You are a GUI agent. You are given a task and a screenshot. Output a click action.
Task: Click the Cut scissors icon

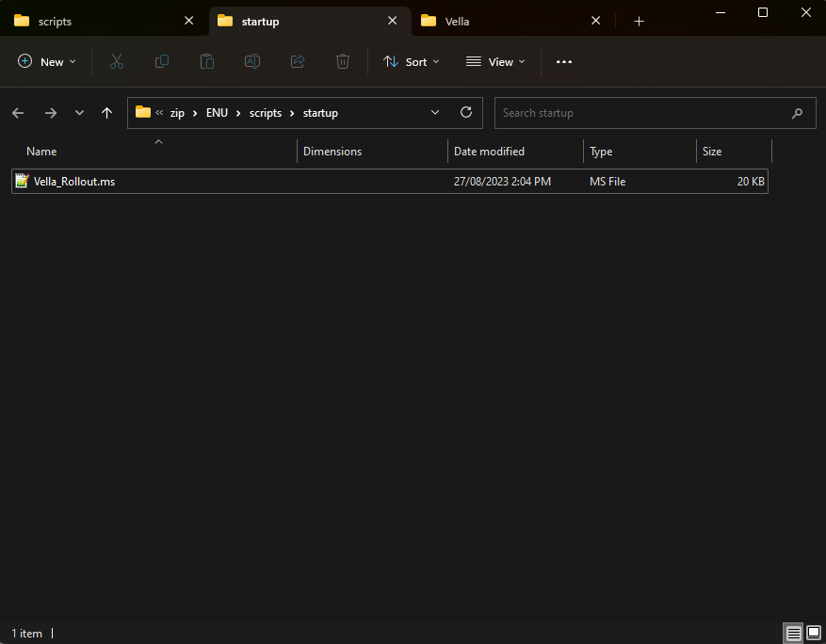(117, 61)
